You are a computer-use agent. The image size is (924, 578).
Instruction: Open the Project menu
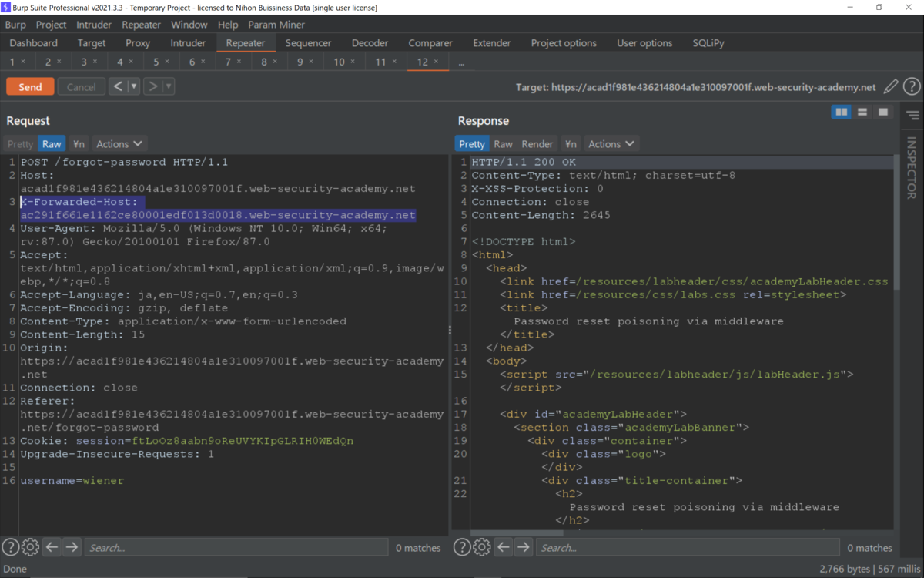[x=52, y=25]
